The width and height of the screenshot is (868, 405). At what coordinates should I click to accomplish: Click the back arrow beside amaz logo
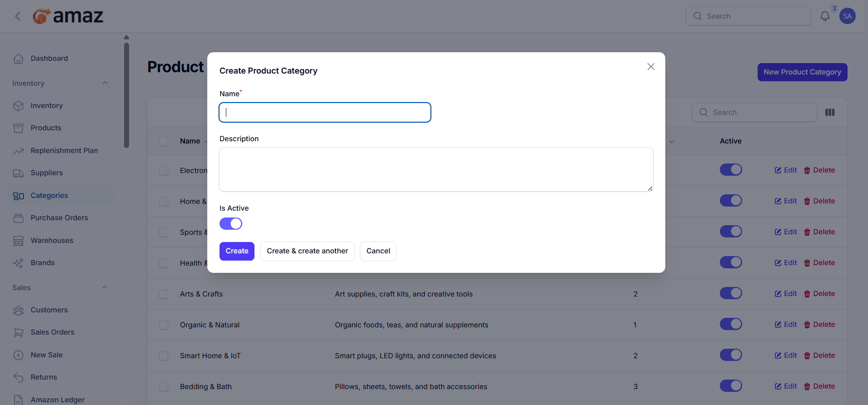click(18, 16)
